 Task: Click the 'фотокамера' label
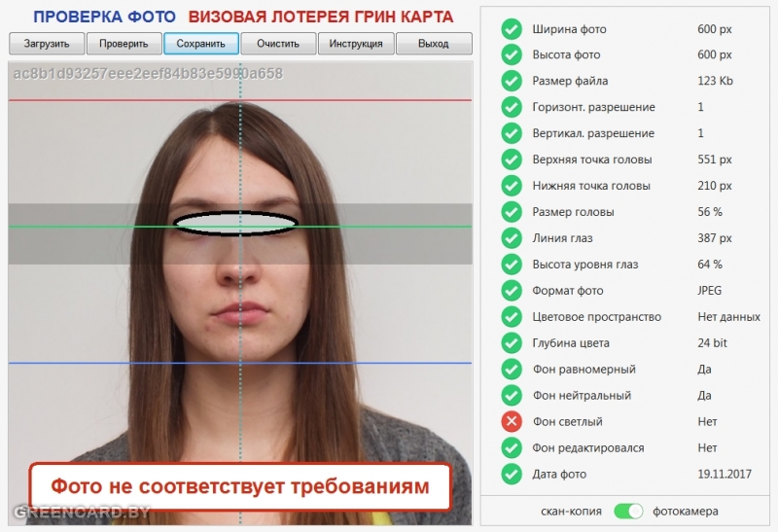tap(686, 512)
